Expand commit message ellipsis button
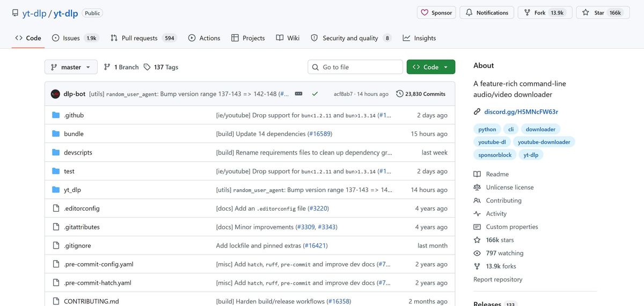 (299, 94)
